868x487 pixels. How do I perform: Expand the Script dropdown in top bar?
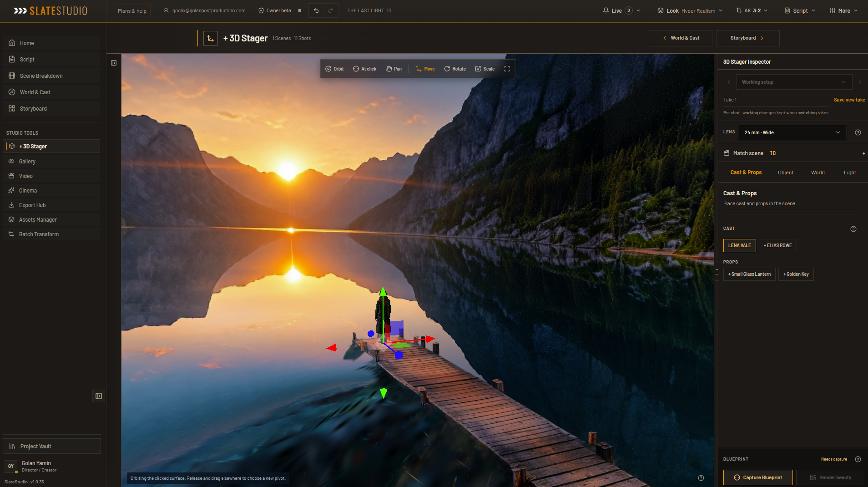(x=800, y=10)
